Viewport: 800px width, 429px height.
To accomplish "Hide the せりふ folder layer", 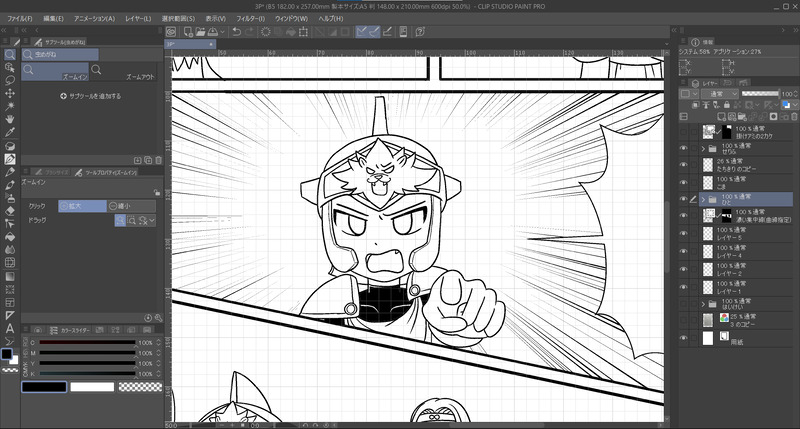I will (683, 148).
